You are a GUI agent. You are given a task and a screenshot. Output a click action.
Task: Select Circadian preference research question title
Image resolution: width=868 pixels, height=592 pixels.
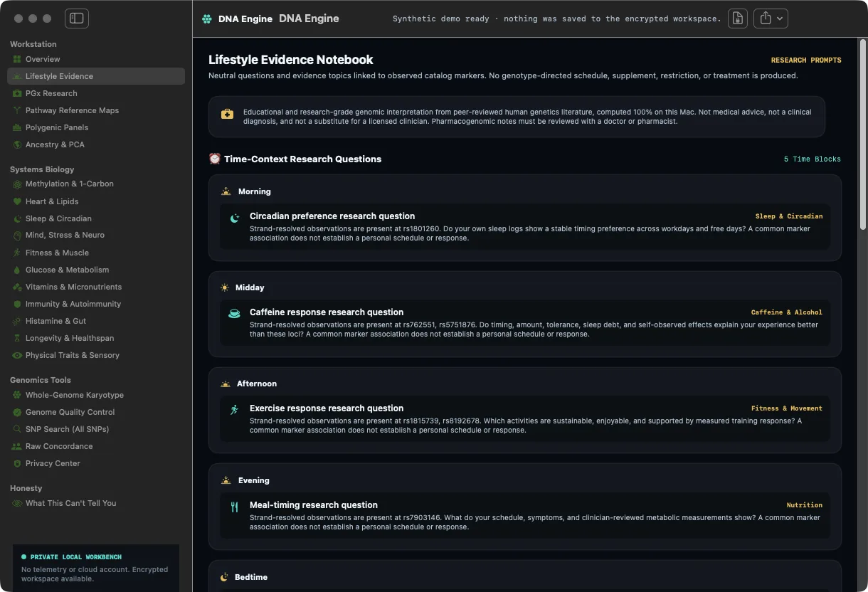tap(332, 216)
